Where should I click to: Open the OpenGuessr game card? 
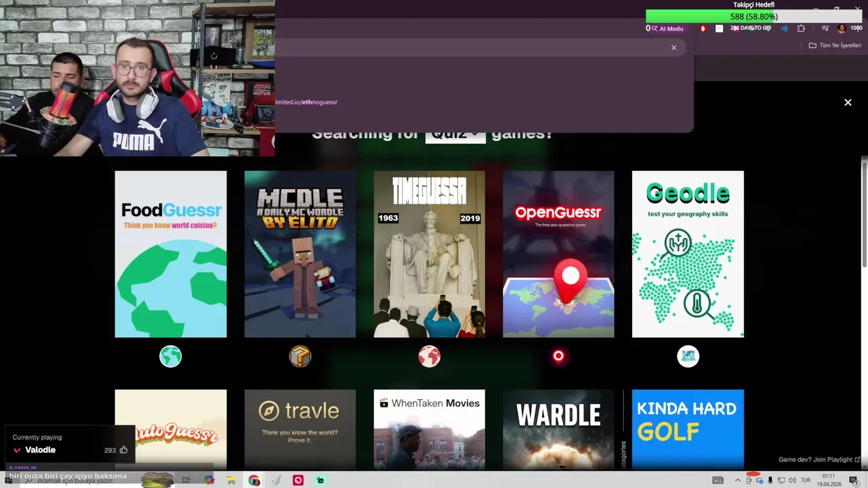(x=559, y=254)
